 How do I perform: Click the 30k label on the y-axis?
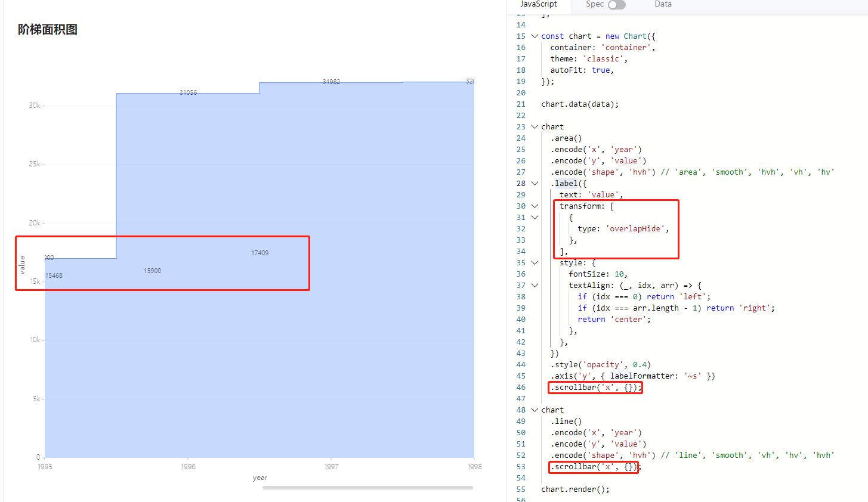pyautogui.click(x=33, y=105)
